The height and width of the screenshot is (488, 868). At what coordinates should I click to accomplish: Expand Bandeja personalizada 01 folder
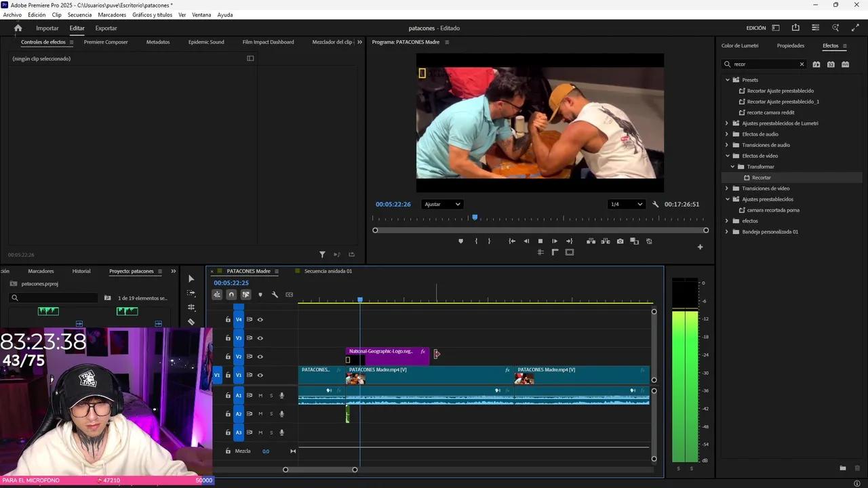point(727,232)
